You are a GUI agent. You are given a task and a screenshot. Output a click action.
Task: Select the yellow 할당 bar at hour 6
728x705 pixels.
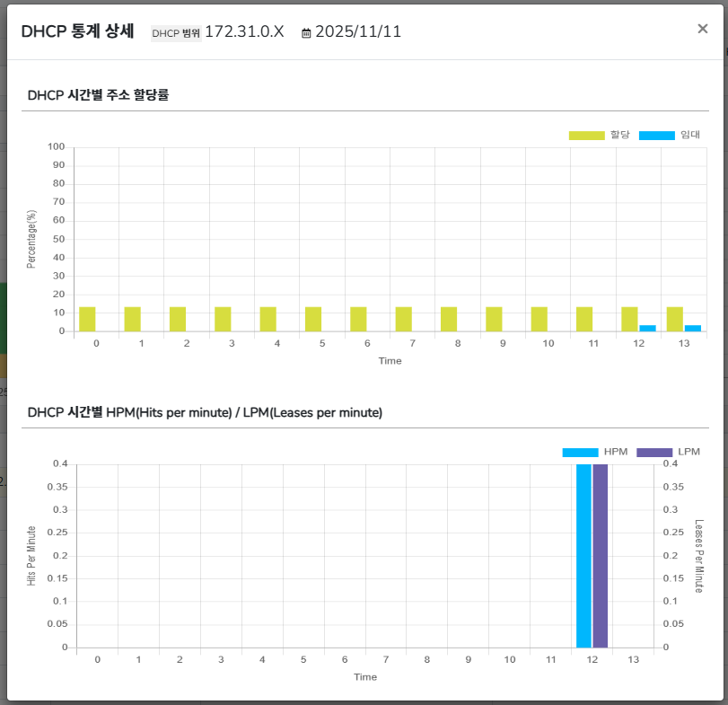click(358, 320)
